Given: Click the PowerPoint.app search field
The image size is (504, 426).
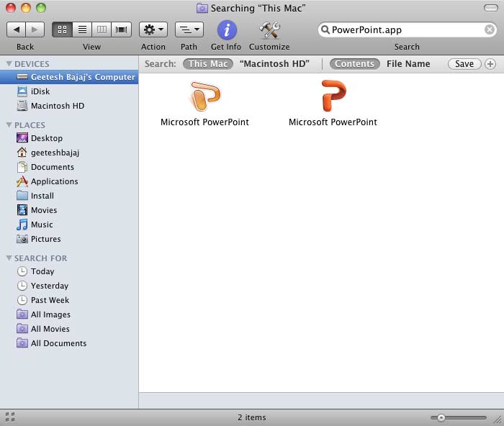Looking at the screenshot, I should tap(407, 30).
